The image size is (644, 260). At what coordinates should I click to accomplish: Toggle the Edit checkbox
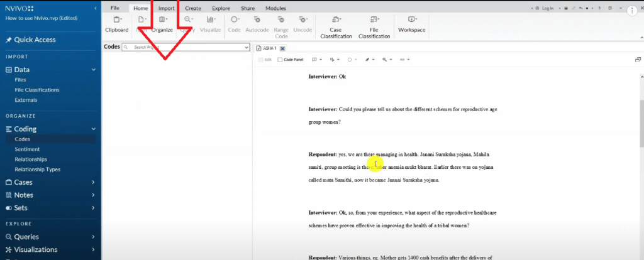tap(260, 60)
